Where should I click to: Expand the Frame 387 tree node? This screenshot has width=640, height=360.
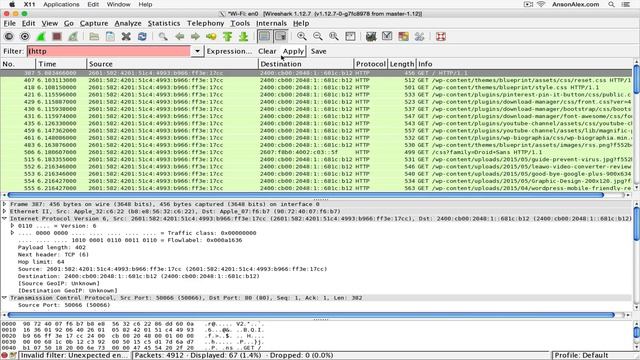[4, 204]
